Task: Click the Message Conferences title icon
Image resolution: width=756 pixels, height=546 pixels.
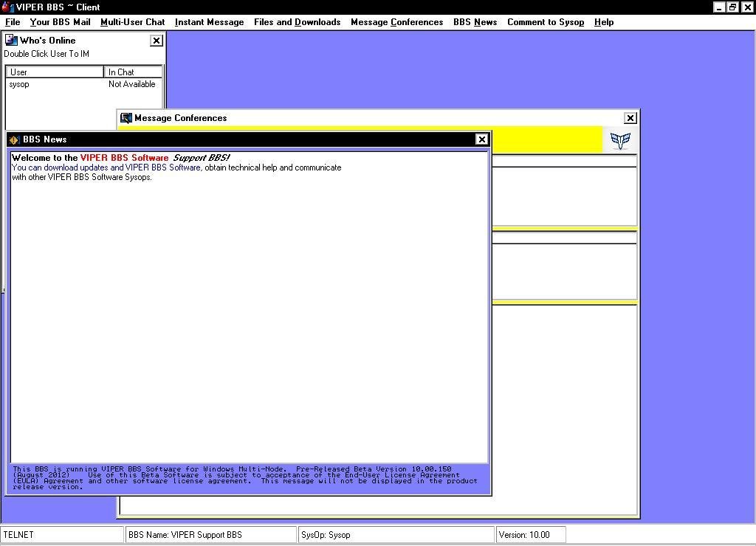Action: point(126,118)
